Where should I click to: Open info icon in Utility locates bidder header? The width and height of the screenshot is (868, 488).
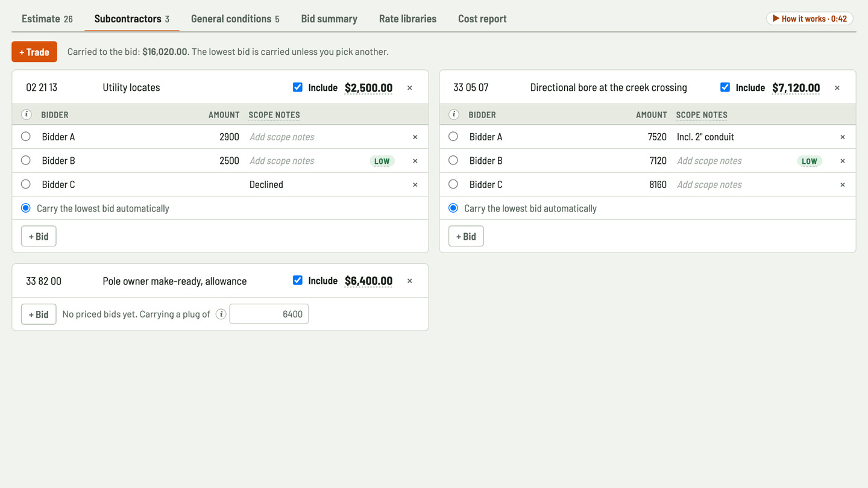[27, 114]
